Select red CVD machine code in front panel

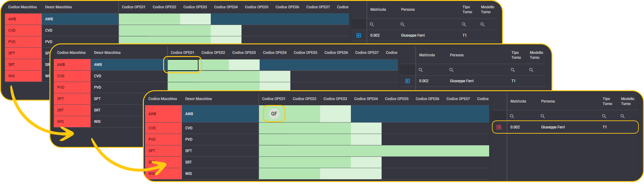click(163, 128)
